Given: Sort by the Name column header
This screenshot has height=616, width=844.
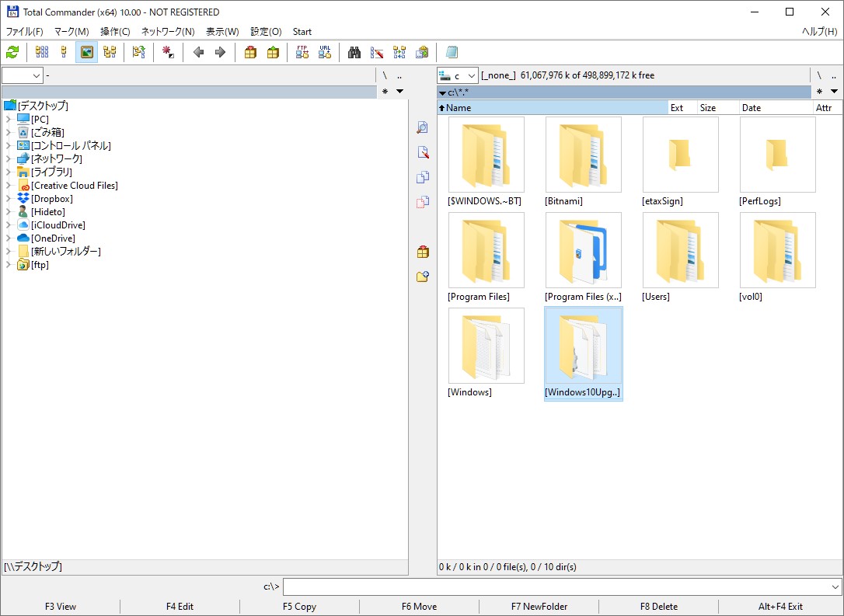Looking at the screenshot, I should (553, 108).
